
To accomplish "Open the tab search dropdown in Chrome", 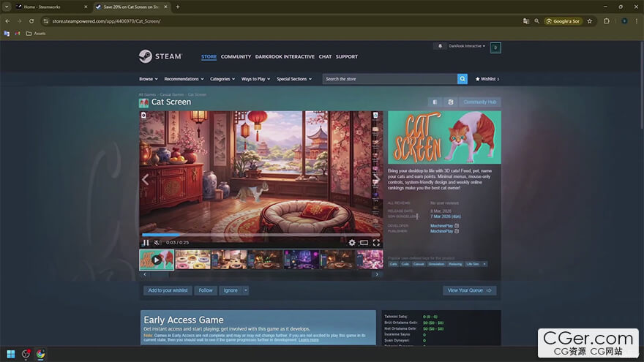I will (7, 7).
